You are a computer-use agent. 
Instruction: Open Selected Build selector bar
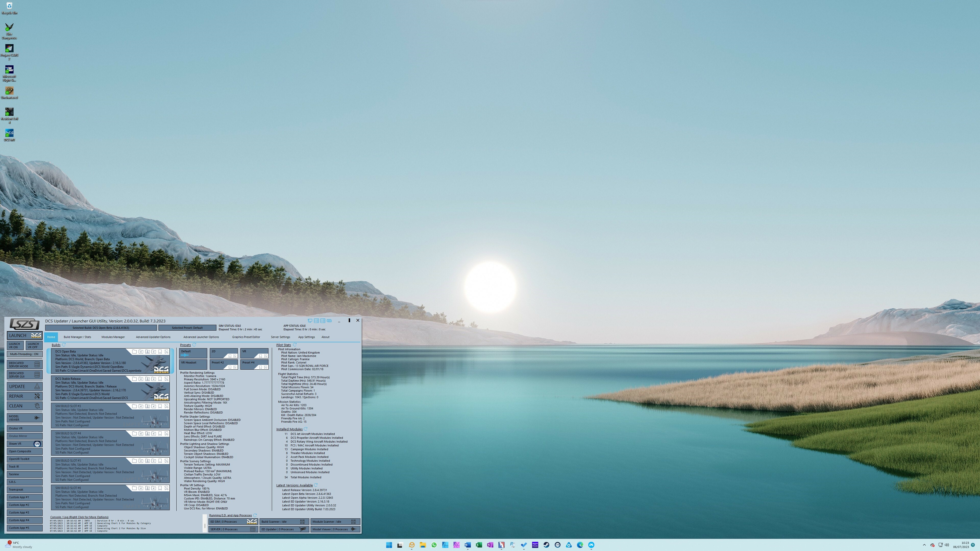click(101, 328)
